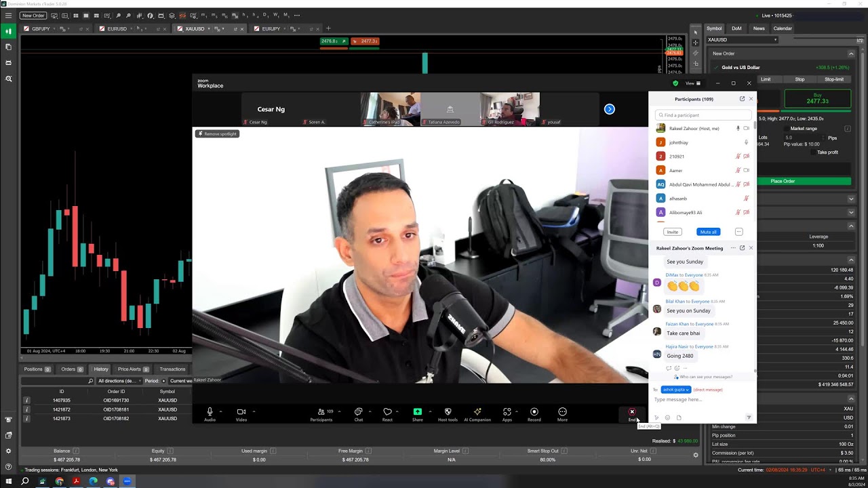
Task: Select the Stop order type tab
Action: click(800, 79)
